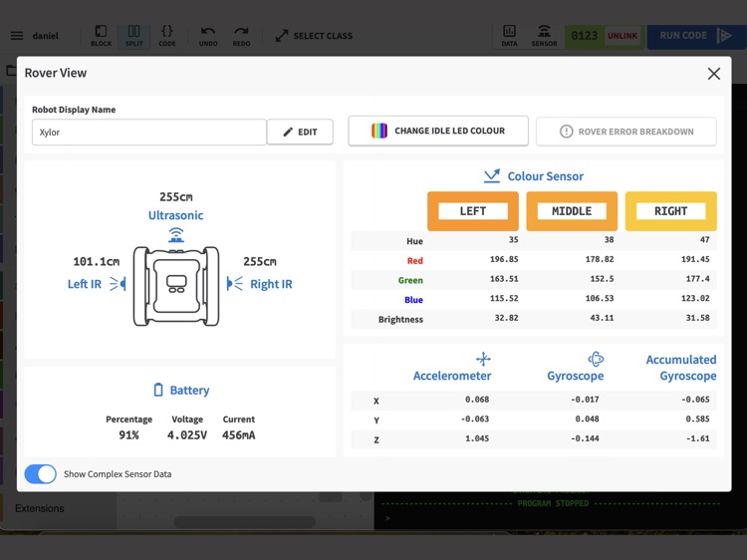Click the Green value 152.5
Image resolution: width=747 pixels, height=560 pixels.
coord(602,279)
